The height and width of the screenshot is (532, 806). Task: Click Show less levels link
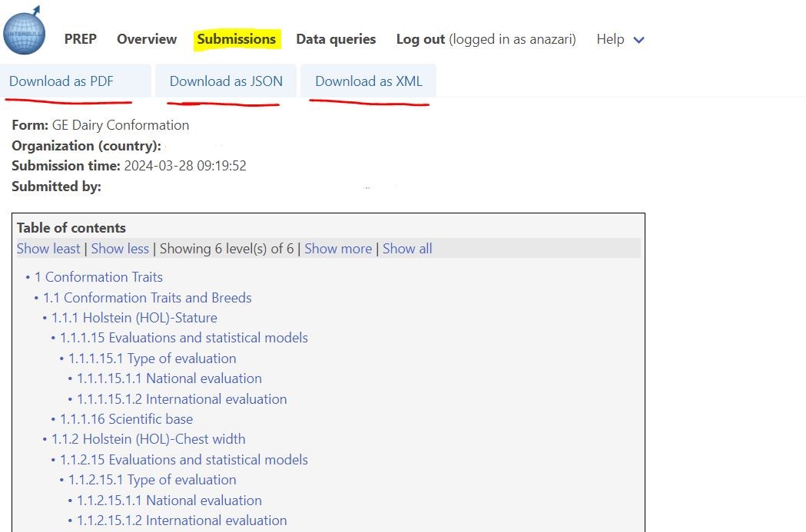click(x=120, y=249)
